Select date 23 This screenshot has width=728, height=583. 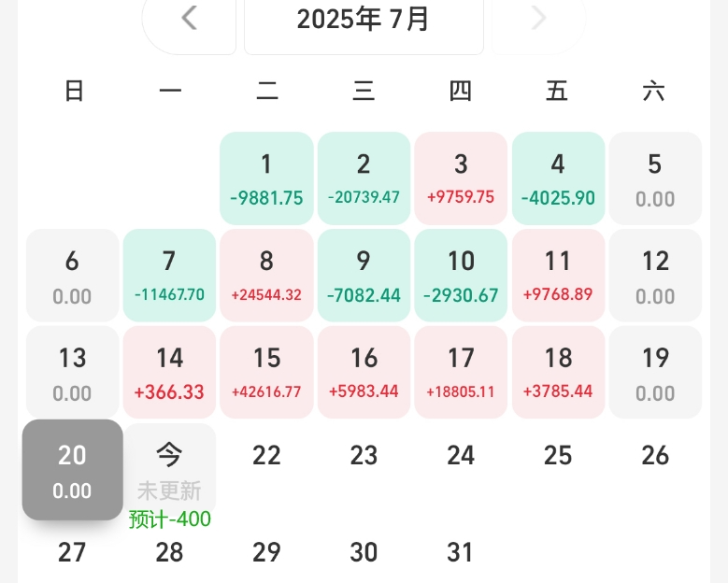click(x=364, y=455)
